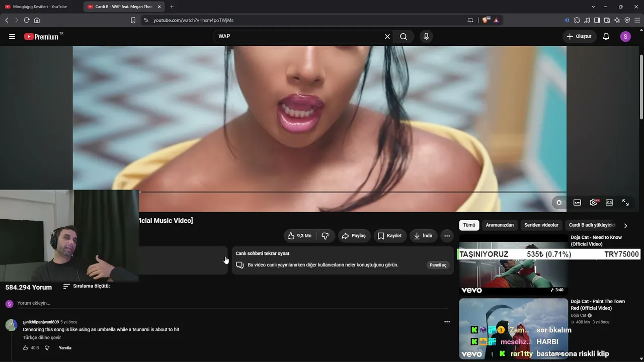This screenshot has height=362, width=644.
Task: Open a new browser tab
Action: point(172,7)
